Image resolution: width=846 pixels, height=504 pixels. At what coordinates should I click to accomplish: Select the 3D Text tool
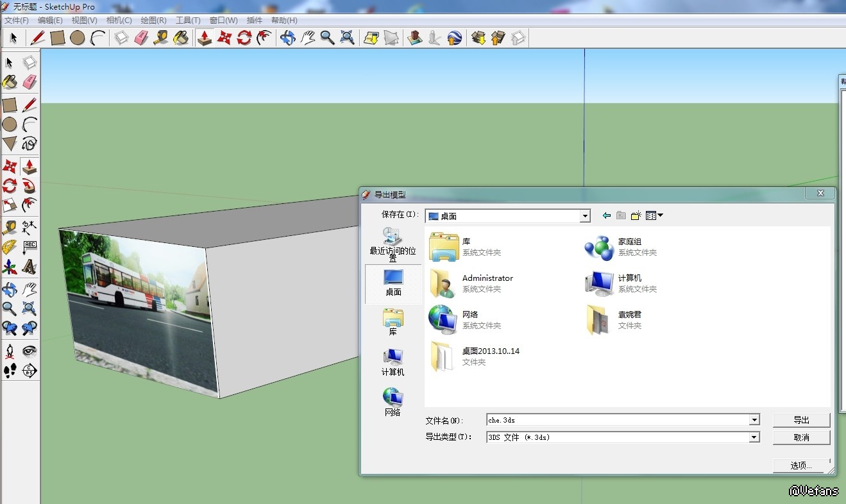click(30, 266)
